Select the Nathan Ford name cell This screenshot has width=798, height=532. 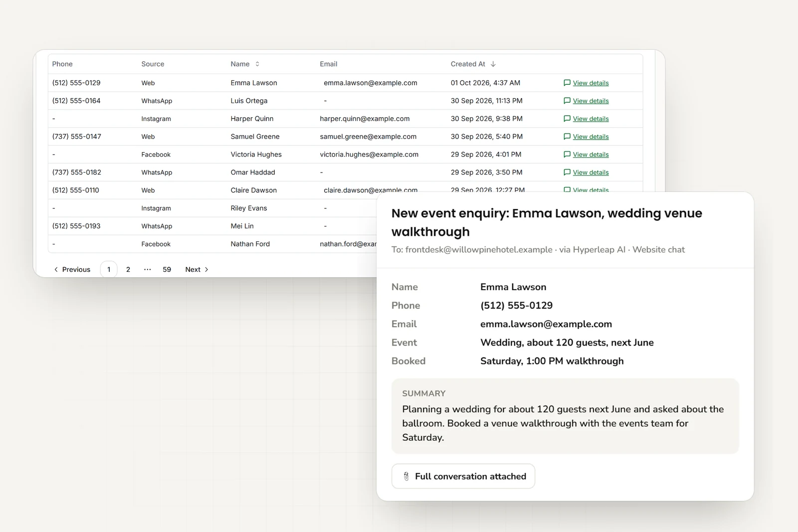click(x=250, y=244)
